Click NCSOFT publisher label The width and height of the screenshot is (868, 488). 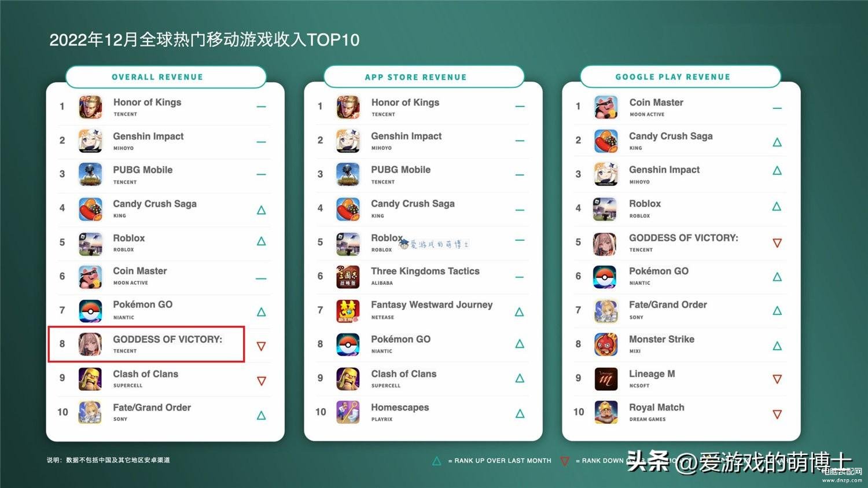639,386
